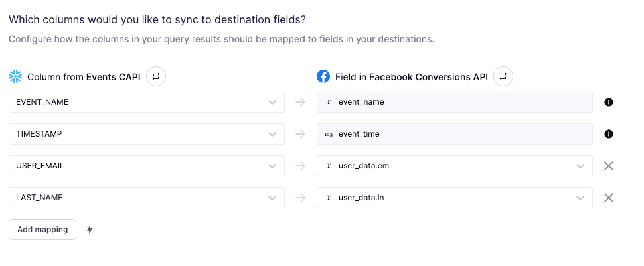Click the arrow between EVENT_NAME and event_name

pyautogui.click(x=301, y=102)
